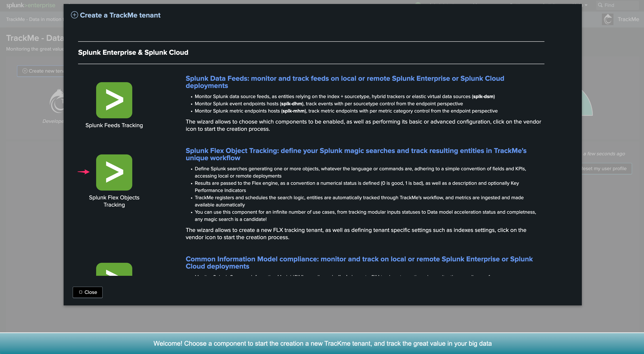Image resolution: width=644 pixels, height=354 pixels.
Task: Open the Common Information Model compliance heading link
Action: (x=359, y=263)
